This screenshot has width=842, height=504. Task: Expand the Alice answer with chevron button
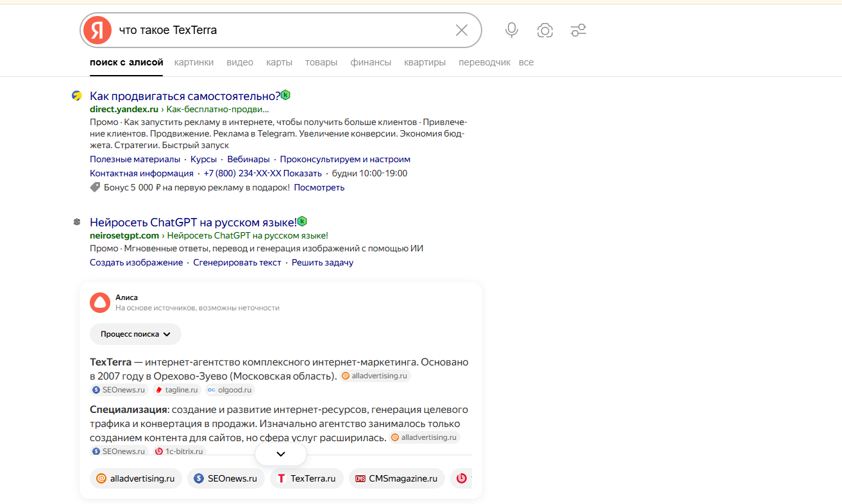click(280, 453)
